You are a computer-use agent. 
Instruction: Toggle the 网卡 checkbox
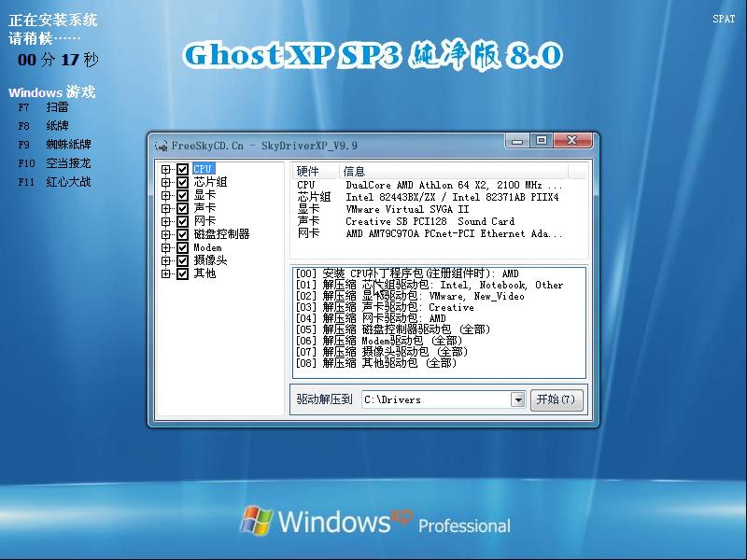click(182, 221)
